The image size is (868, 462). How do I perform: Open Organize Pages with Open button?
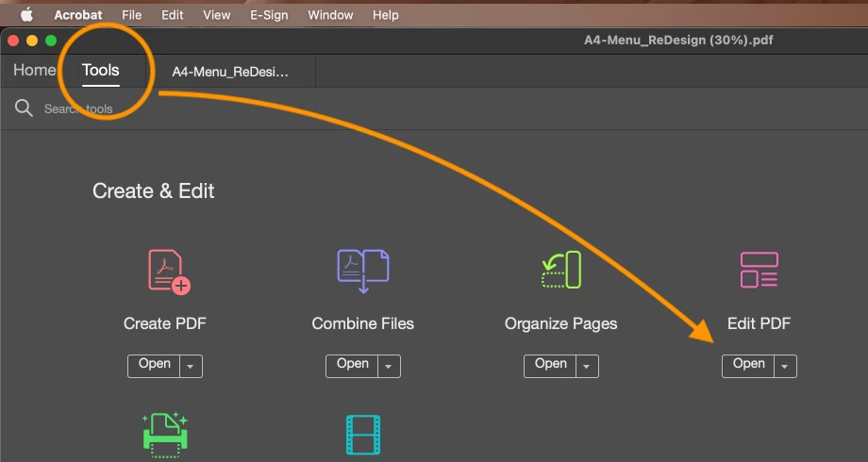click(x=550, y=366)
